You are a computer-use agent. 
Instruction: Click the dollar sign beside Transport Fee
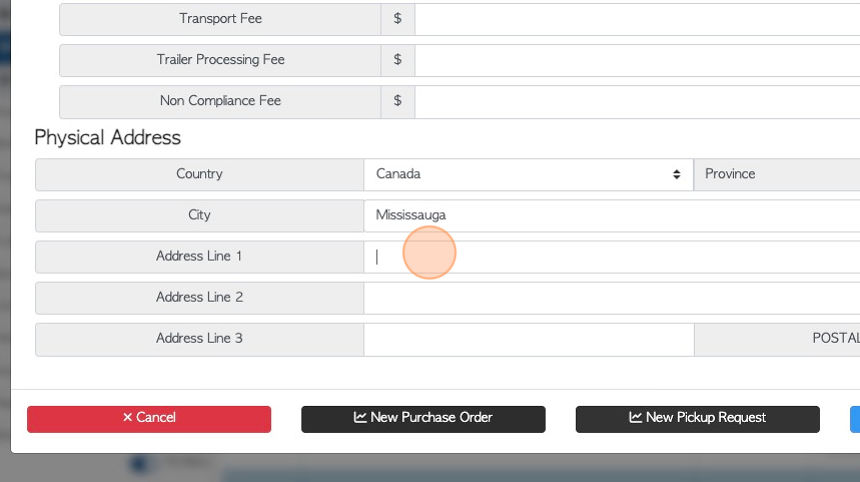(x=398, y=19)
